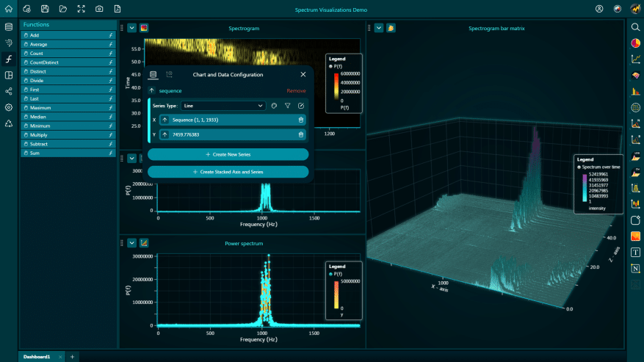Screen dimensions: 644x362
Task: Toggle the Spectrogram legend P(f) series marker
Action: pyautogui.click(x=331, y=66)
